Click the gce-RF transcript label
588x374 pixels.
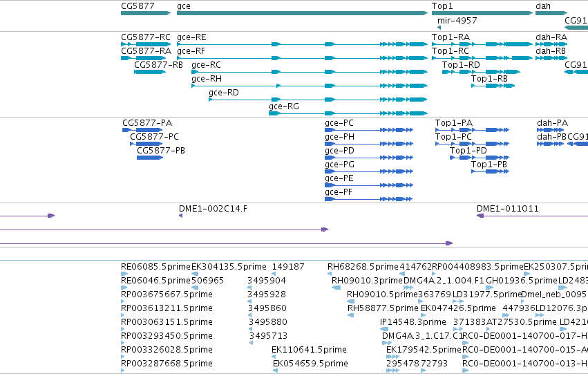click(x=191, y=51)
